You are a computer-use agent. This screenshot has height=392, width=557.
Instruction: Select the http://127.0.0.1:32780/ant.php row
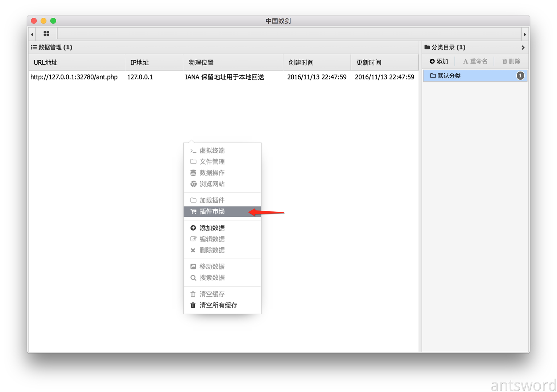[x=74, y=77]
